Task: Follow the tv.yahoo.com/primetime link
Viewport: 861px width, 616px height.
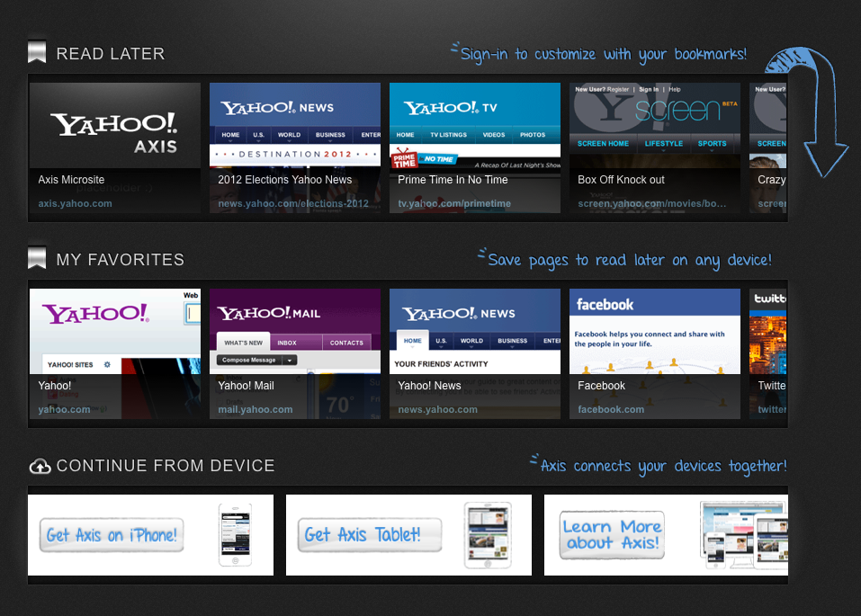Action: (x=454, y=204)
